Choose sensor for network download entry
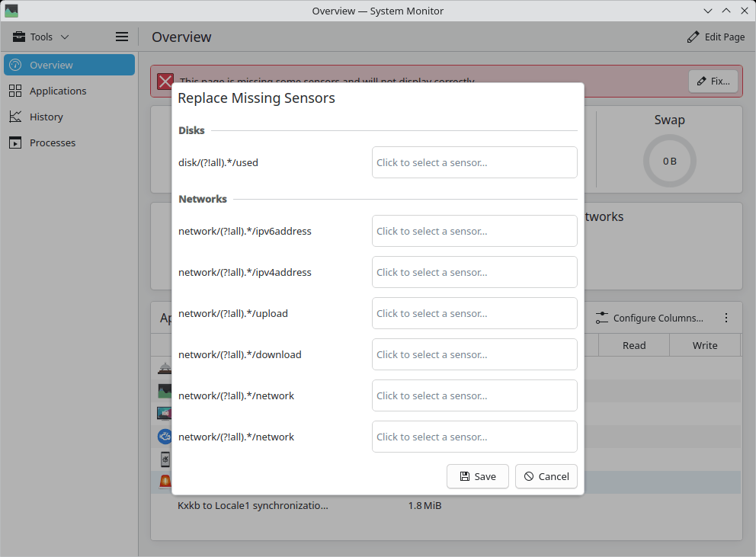Image resolution: width=756 pixels, height=557 pixels. point(474,354)
